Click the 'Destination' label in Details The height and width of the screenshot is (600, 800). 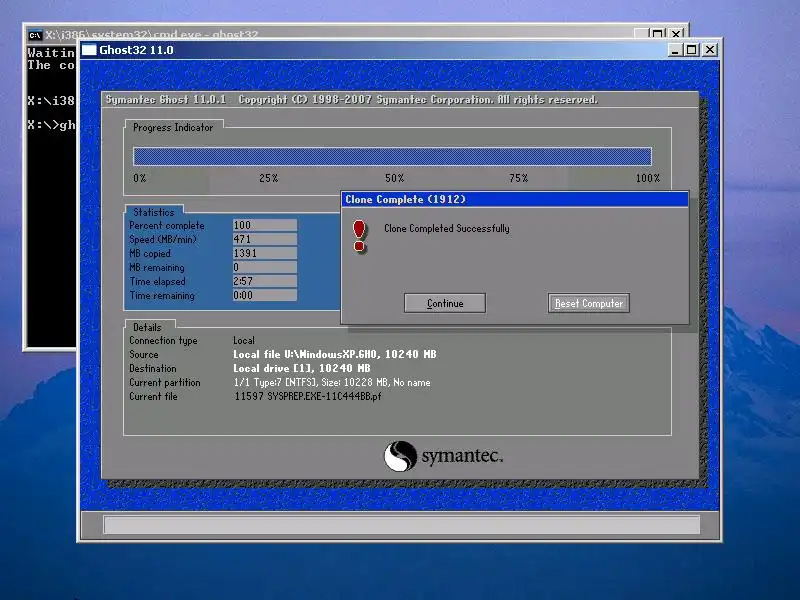click(153, 368)
